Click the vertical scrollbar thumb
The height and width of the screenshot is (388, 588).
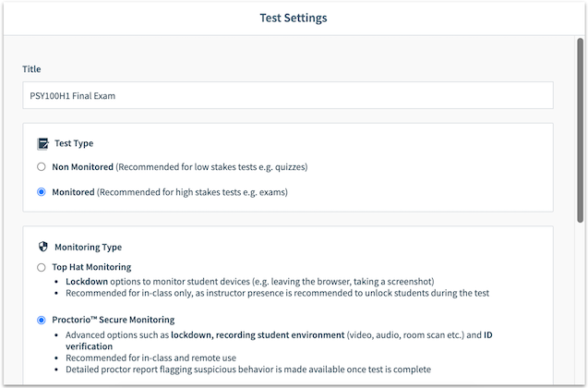click(x=580, y=130)
